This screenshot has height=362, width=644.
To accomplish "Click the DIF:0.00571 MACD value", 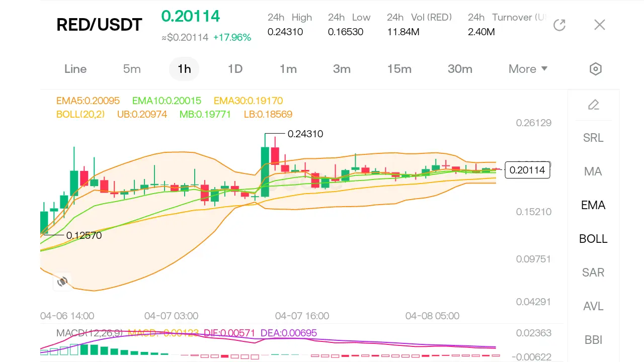I will click(229, 333).
